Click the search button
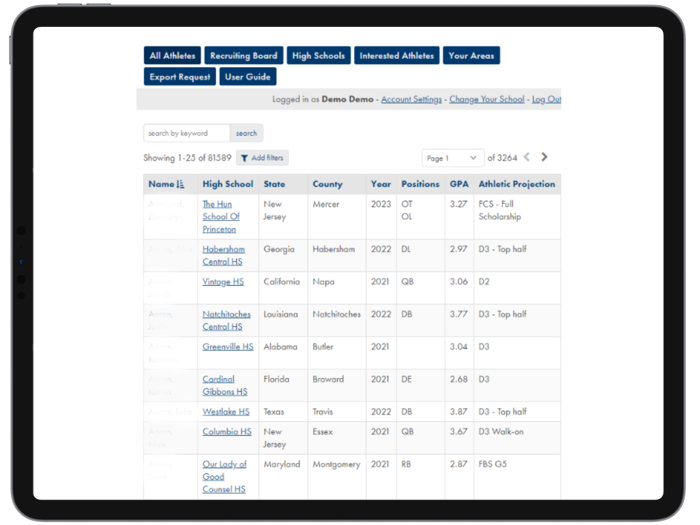 coord(246,133)
